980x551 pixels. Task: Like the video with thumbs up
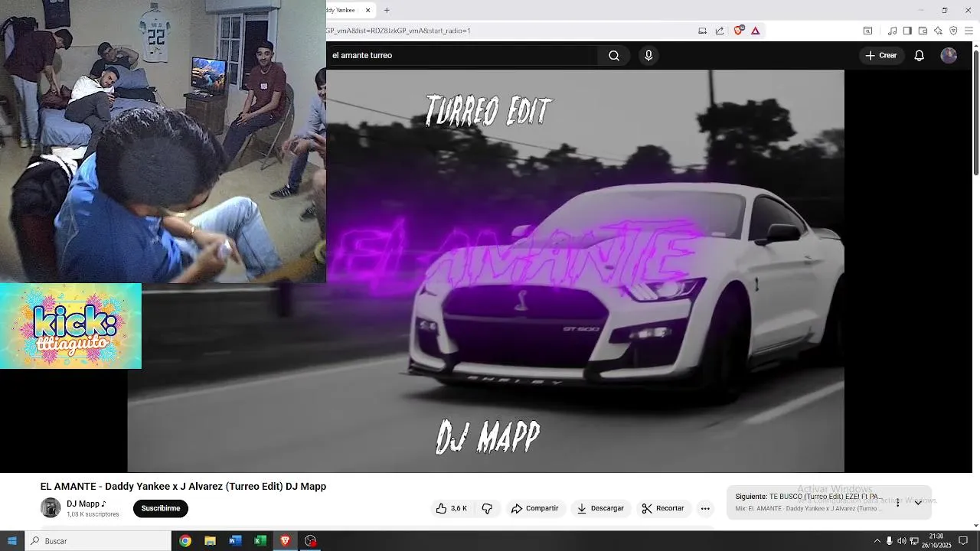[x=452, y=508]
